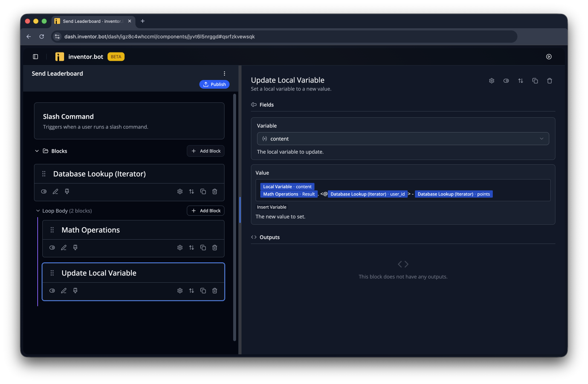Click the Local Variable · content tag
The width and height of the screenshot is (588, 384).
(287, 187)
